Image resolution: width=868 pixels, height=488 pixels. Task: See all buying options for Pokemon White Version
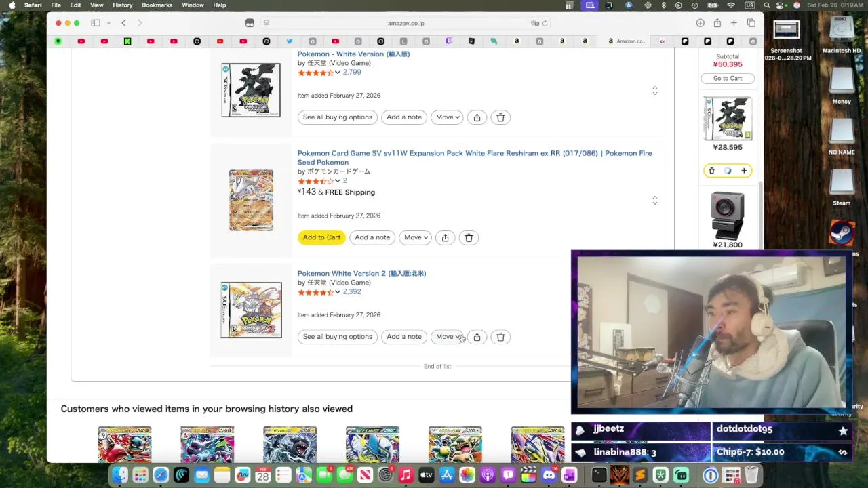[x=338, y=117]
